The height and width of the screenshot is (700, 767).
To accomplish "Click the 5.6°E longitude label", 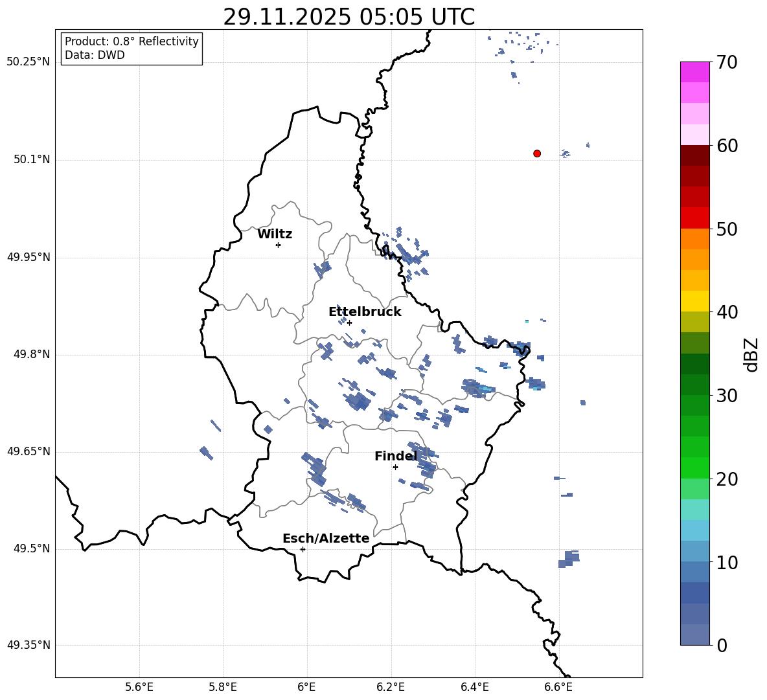I will tap(139, 687).
